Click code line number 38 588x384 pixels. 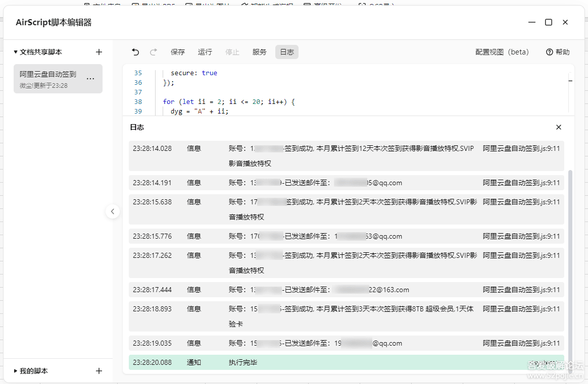[x=138, y=101]
